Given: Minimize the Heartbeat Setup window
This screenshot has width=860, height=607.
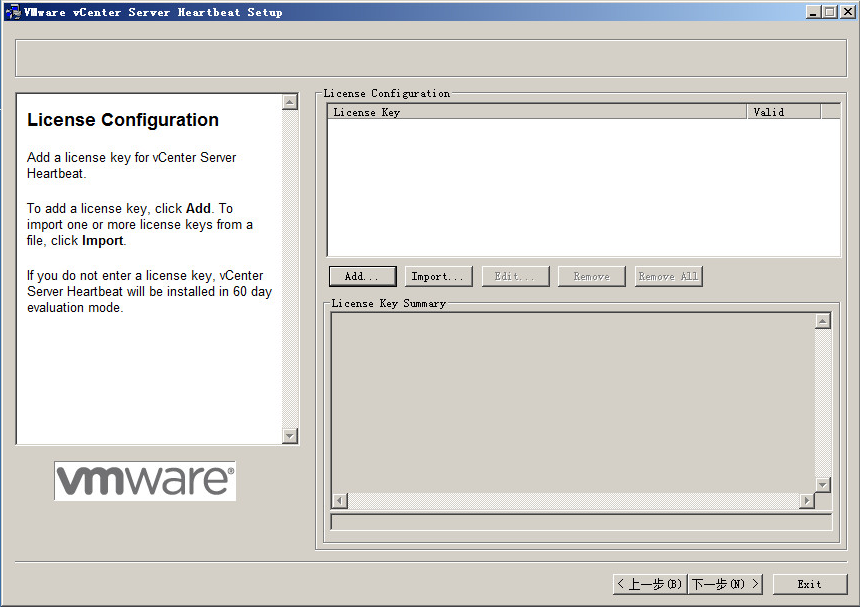Looking at the screenshot, I should tap(813, 12).
